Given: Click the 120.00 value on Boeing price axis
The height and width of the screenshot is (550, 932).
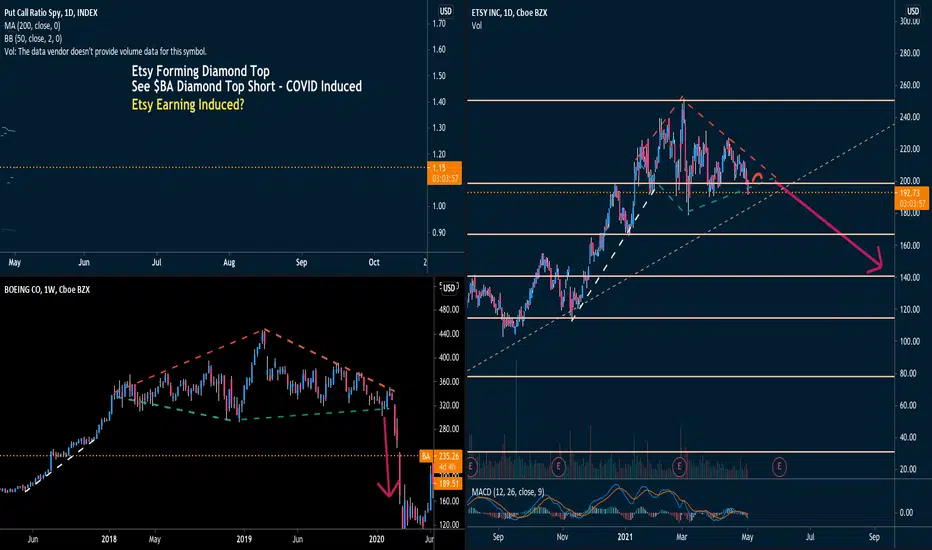Looking at the screenshot, I should [449, 524].
